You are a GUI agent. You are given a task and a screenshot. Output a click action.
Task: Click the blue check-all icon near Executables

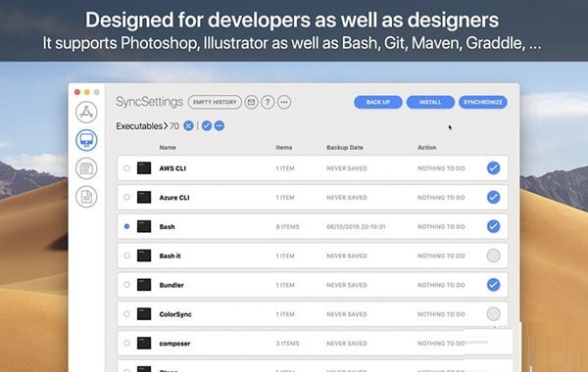207,126
